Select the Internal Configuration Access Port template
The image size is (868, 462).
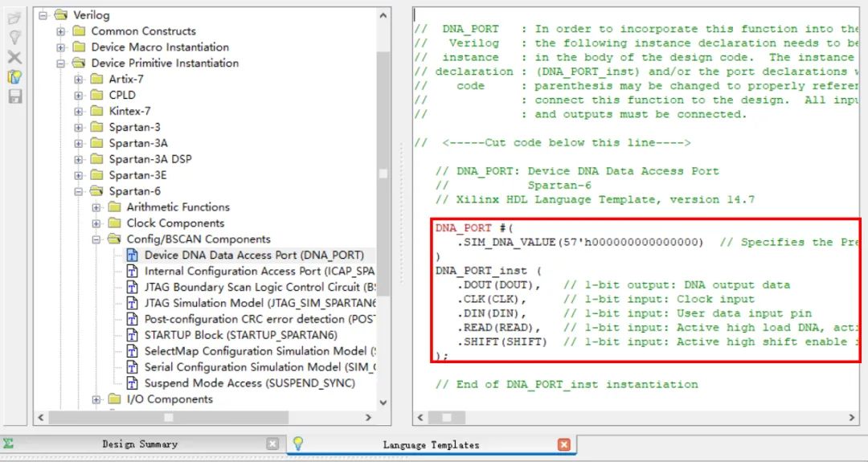coord(260,271)
